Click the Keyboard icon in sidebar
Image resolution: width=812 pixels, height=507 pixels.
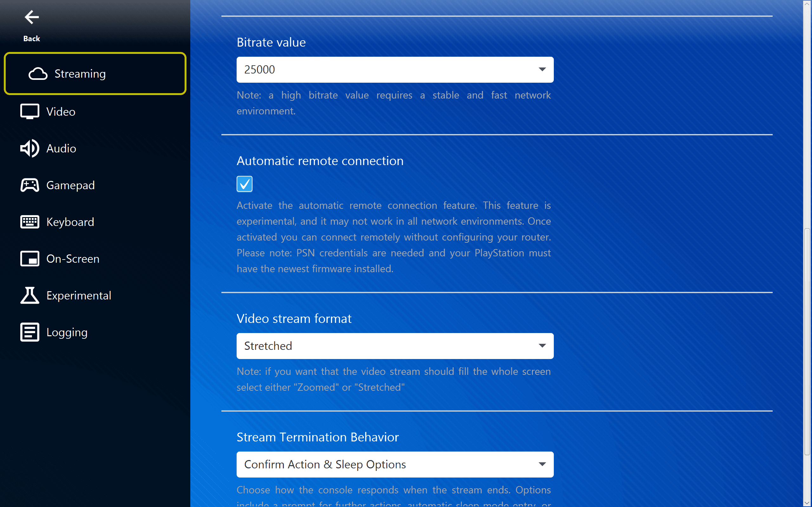(29, 222)
